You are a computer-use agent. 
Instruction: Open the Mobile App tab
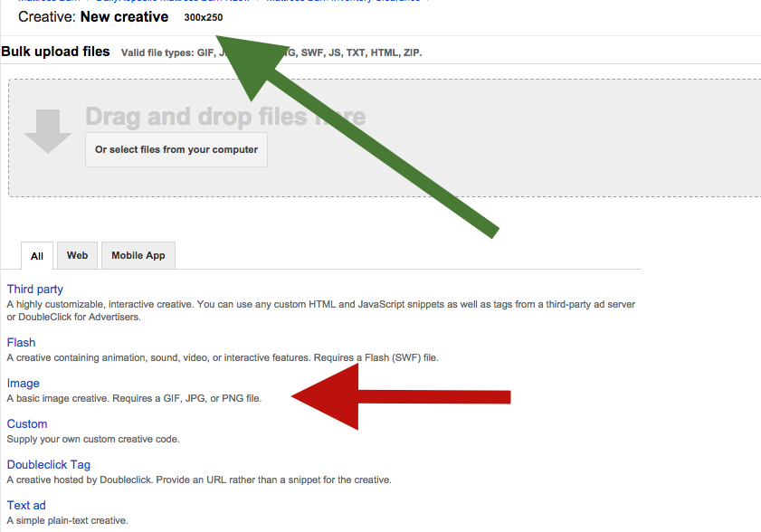pyautogui.click(x=138, y=255)
